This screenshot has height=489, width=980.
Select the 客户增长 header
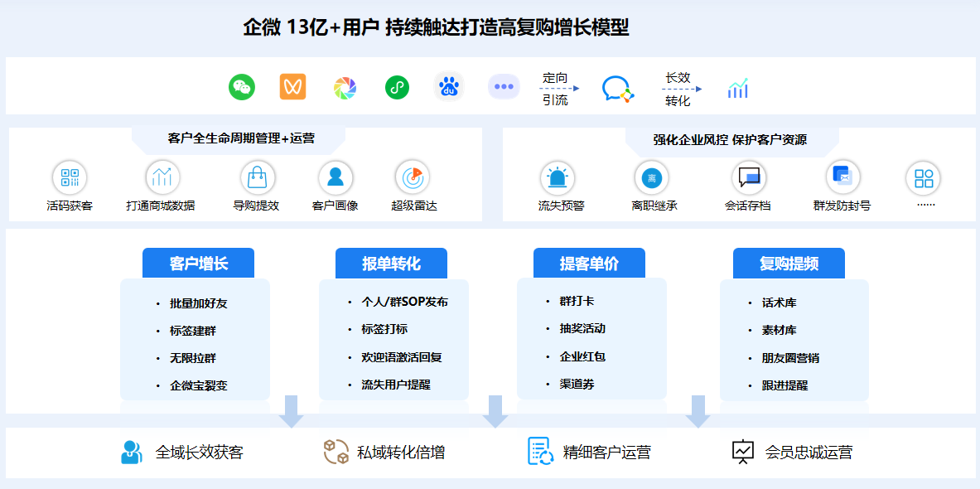pyautogui.click(x=199, y=262)
